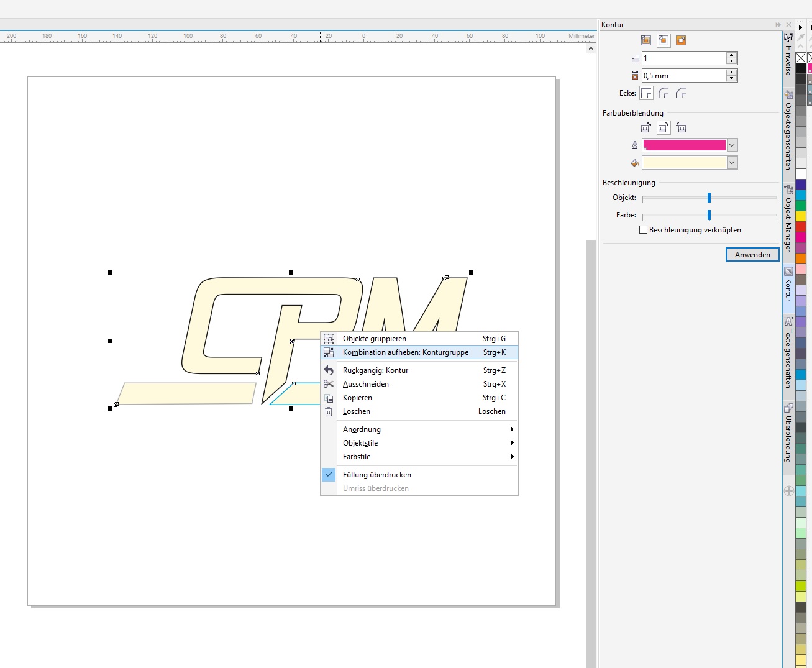The width and height of the screenshot is (812, 668).
Task: Select the linear contour color blend icon
Action: [x=646, y=128]
